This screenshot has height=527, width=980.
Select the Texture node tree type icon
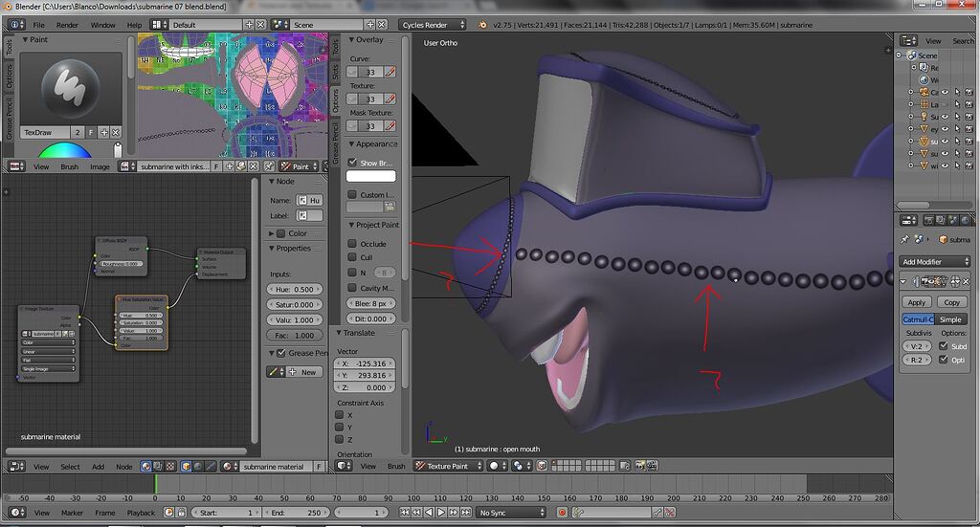(170, 467)
